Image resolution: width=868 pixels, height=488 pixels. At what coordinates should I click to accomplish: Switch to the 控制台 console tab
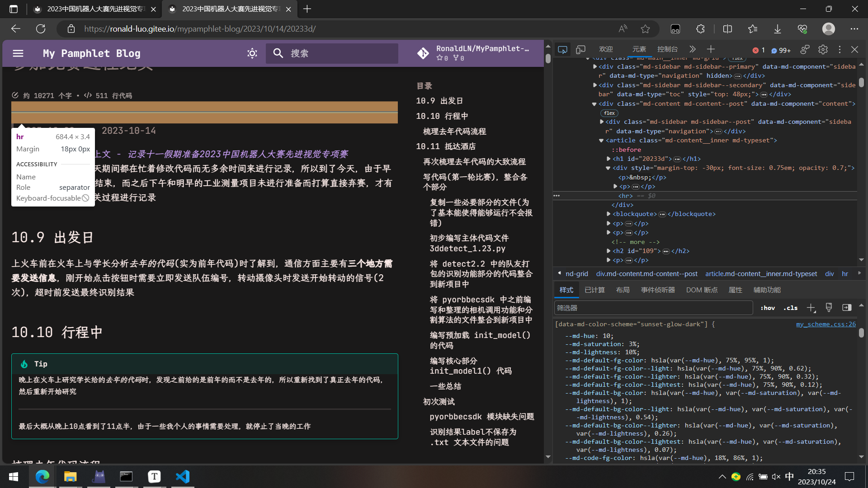667,49
